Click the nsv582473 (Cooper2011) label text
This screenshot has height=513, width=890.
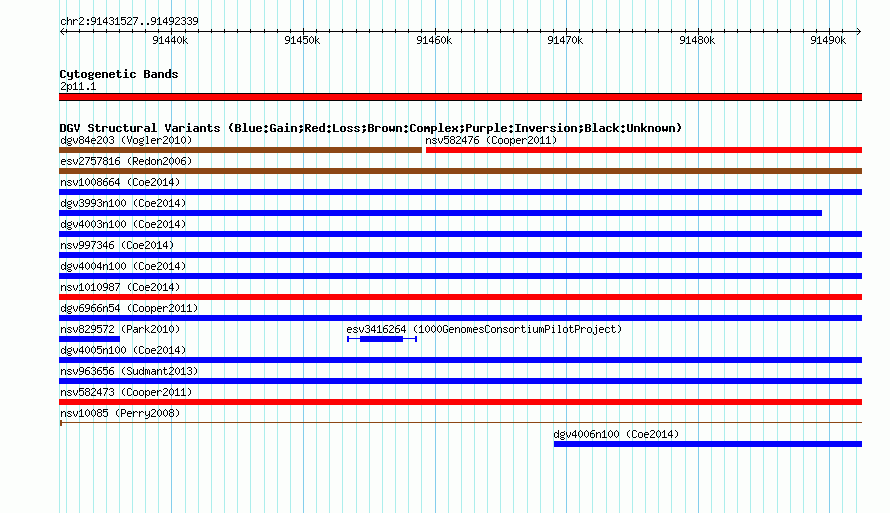(x=126, y=392)
